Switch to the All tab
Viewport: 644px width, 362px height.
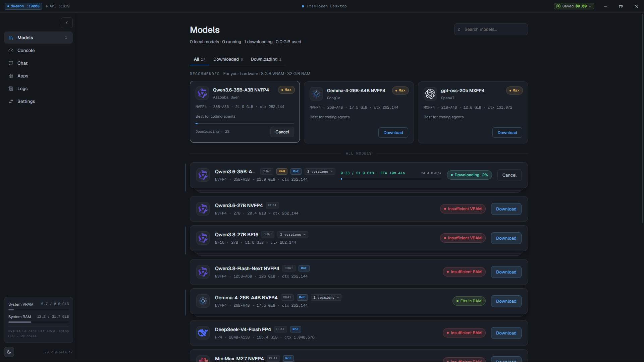click(200, 59)
